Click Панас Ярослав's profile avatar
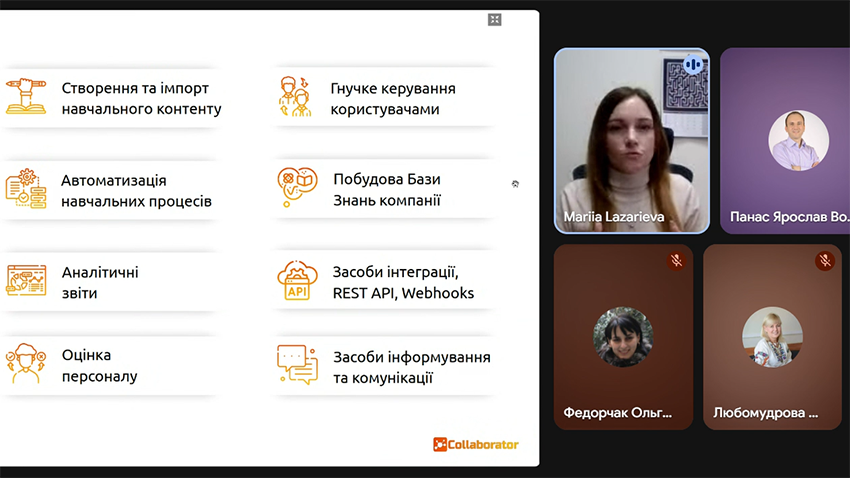The image size is (850, 478). pos(798,140)
